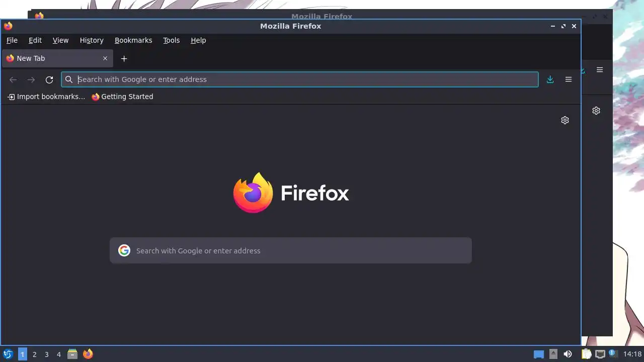This screenshot has height=362, width=644.
Task: Switch to workspace 2 in the pager
Action: click(34, 354)
